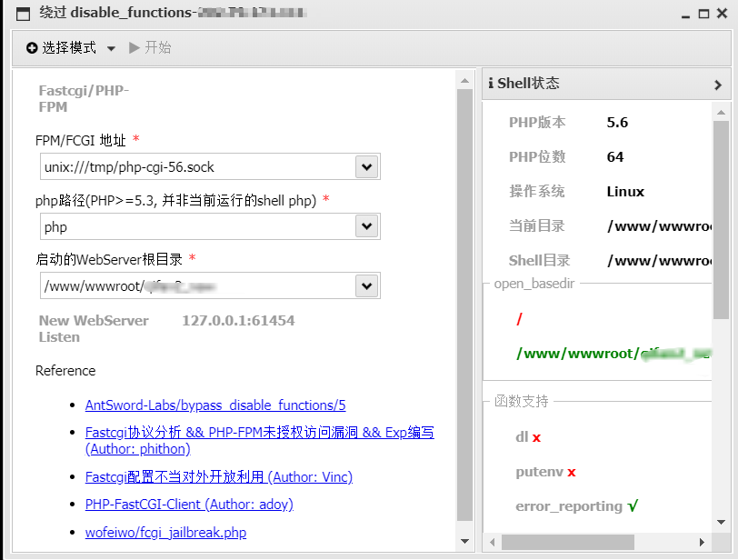
Task: Open AntSword-Labs bypass_disable_functions link
Action: 215,405
